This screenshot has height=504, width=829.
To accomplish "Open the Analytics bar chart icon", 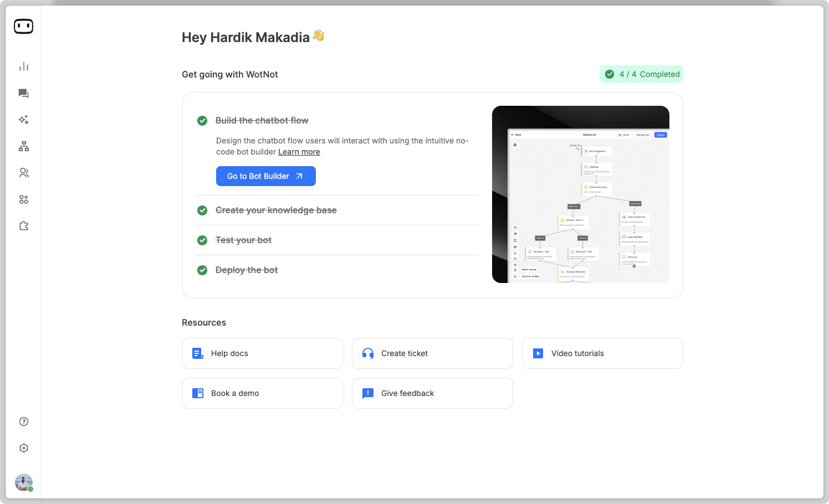I will coord(24,66).
